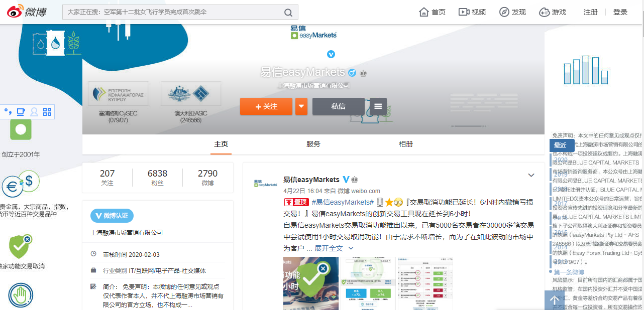Click the user silhouette icon in the floating toolbar

point(34,111)
